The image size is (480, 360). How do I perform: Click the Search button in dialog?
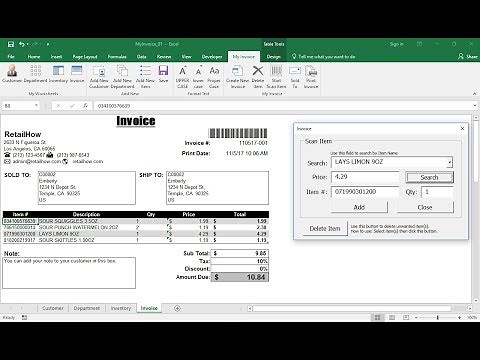pos(429,177)
